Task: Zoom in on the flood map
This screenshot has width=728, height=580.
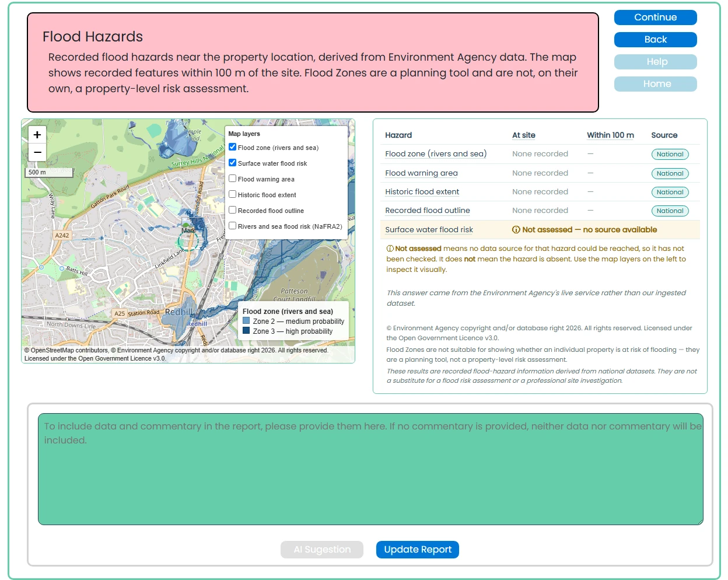Action: point(37,135)
